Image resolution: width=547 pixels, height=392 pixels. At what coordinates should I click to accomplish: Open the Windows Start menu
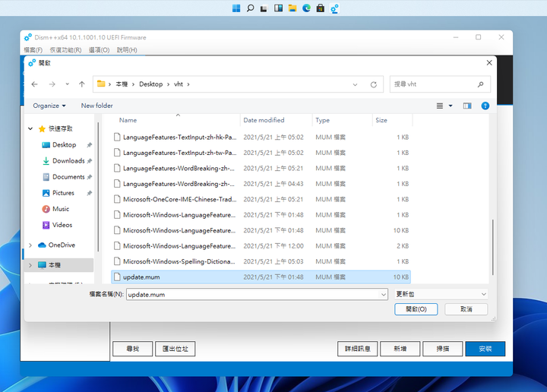pos(236,8)
